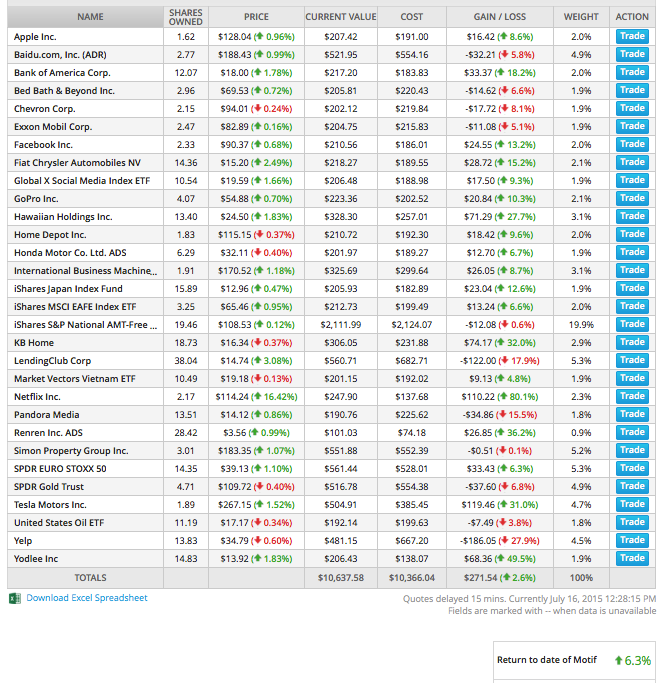Click Trade for iShares Japan Index Fund

632,288
